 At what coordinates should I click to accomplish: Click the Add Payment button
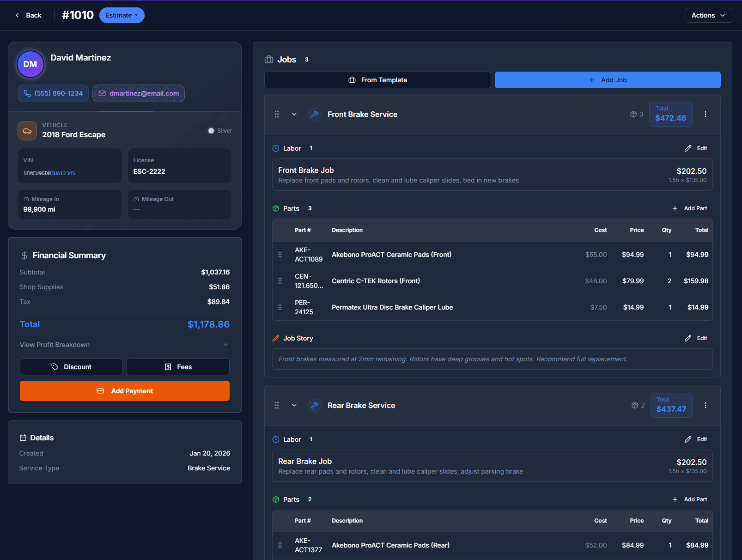tap(125, 391)
